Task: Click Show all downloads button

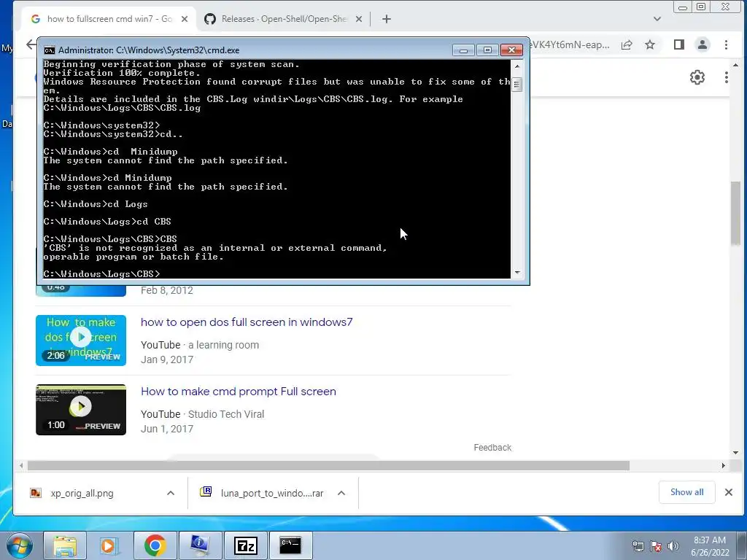Action: 686,492
